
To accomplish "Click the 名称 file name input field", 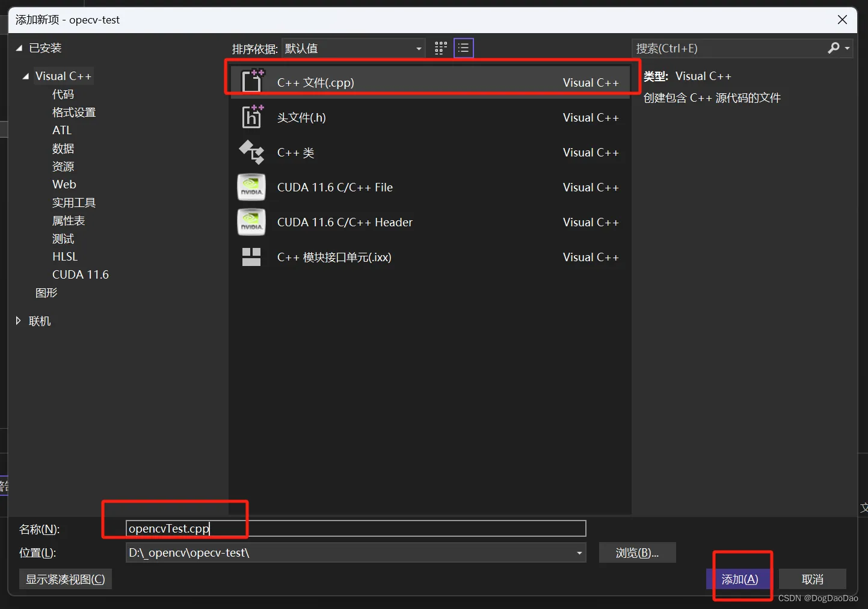I will [356, 528].
